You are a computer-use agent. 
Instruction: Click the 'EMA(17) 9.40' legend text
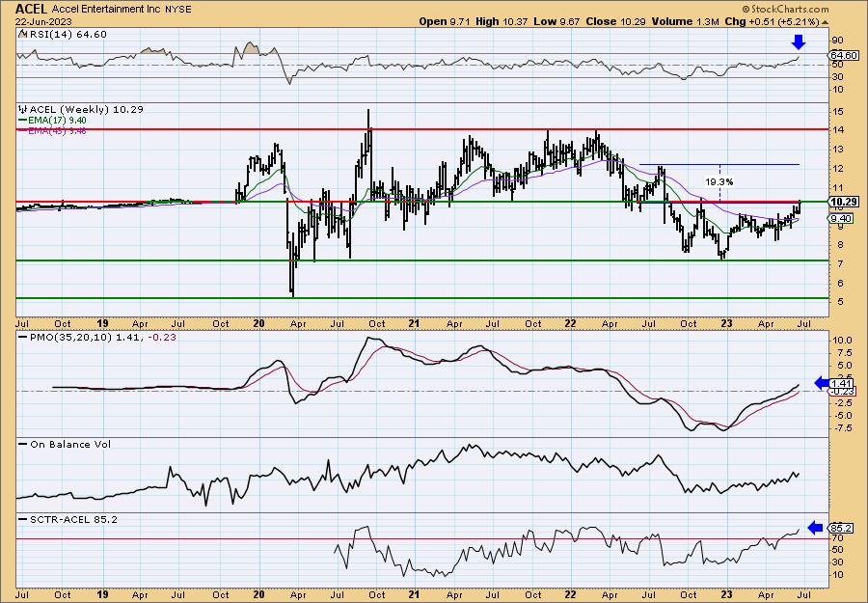click(58, 121)
